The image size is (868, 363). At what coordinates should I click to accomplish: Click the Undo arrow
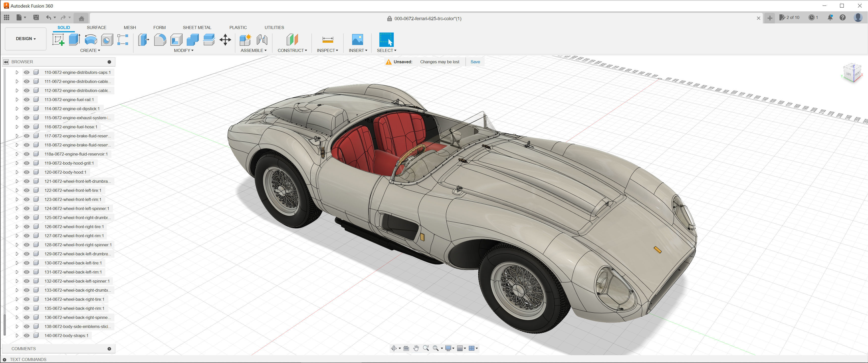point(48,17)
